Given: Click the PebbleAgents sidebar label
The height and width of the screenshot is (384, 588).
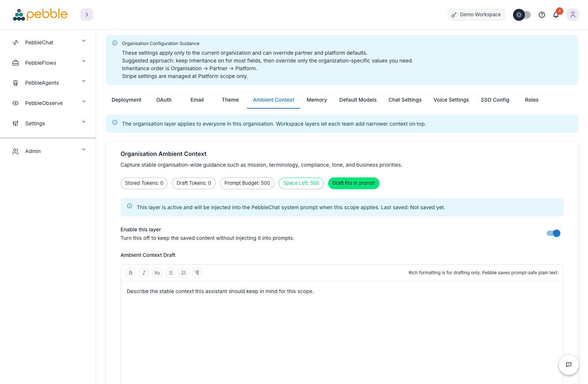Looking at the screenshot, I should click(42, 83).
